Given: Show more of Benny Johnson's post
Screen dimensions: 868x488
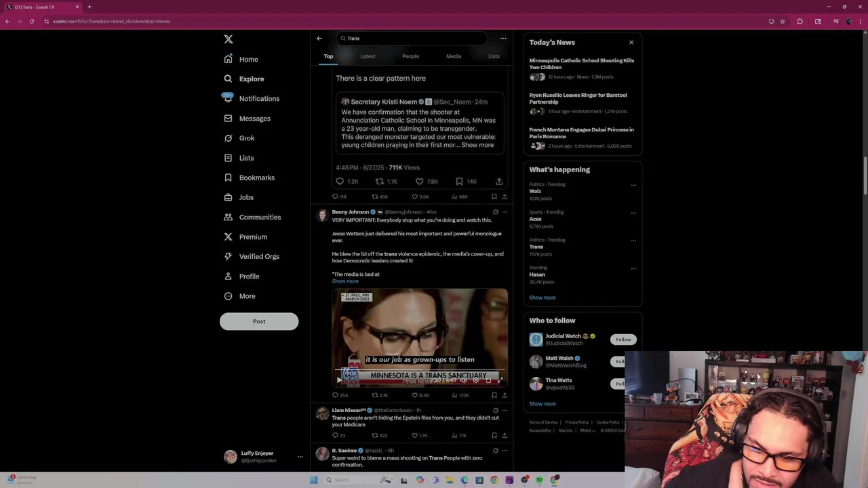Looking at the screenshot, I should click(345, 281).
